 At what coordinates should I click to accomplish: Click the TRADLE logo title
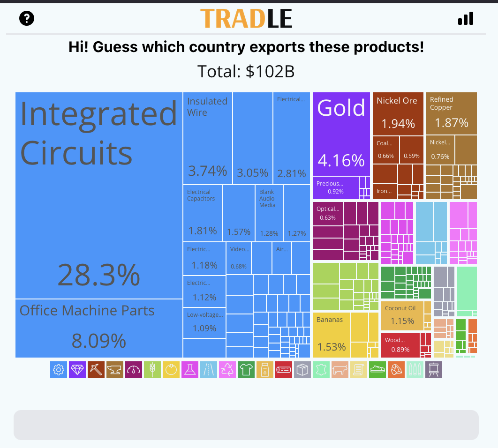pos(246,18)
